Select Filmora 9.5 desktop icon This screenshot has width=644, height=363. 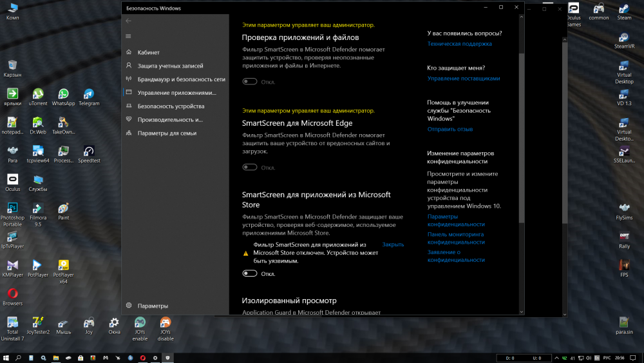click(38, 215)
